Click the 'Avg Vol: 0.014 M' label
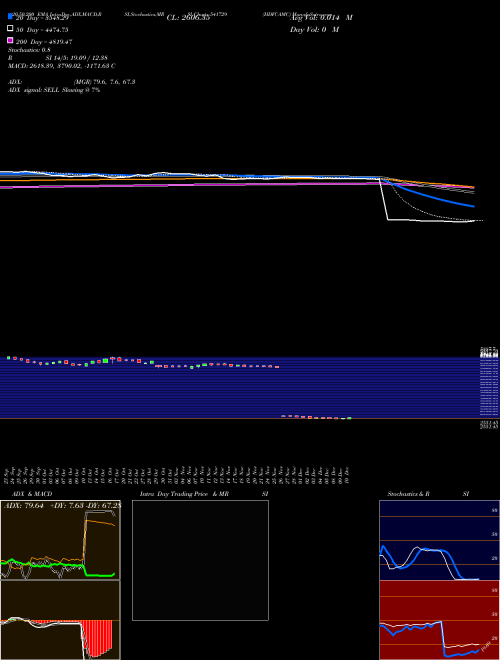The width and height of the screenshot is (500, 660). click(x=321, y=18)
